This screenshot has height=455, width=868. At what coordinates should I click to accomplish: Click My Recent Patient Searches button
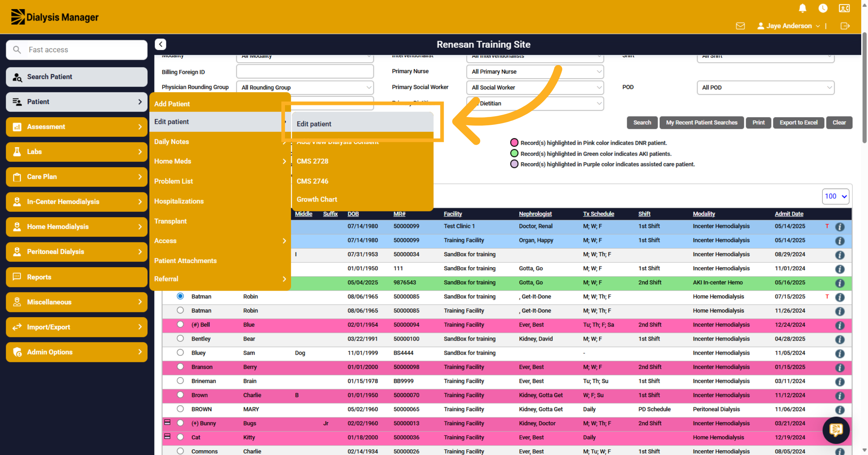coord(702,123)
